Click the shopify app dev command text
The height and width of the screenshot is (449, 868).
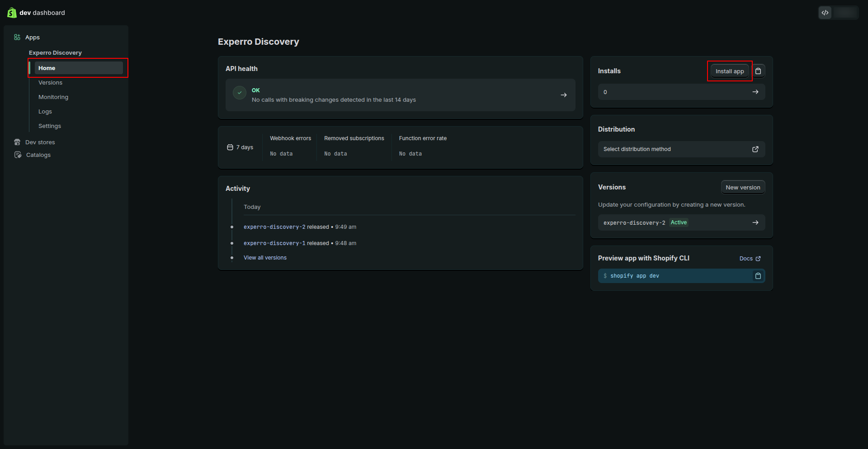635,276
